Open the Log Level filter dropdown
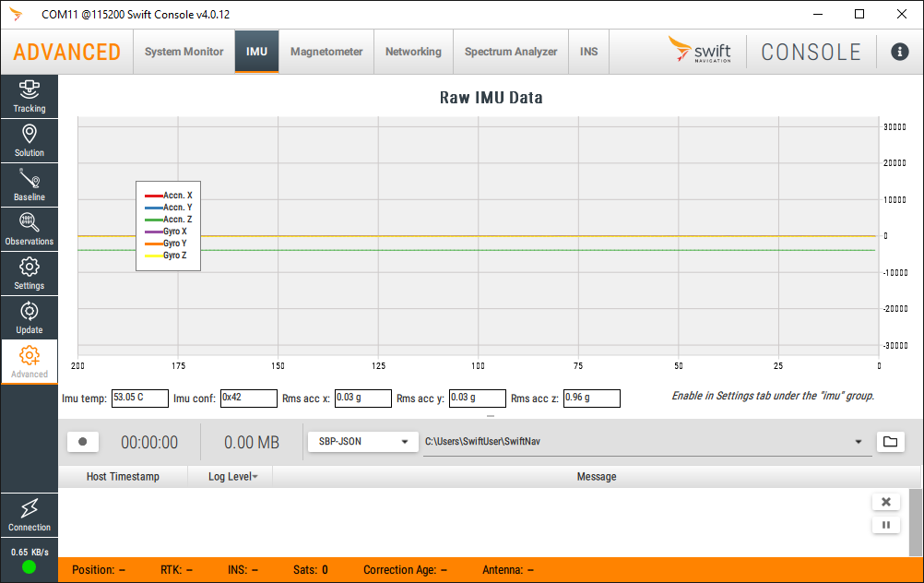Image resolution: width=924 pixels, height=583 pixels. (232, 476)
